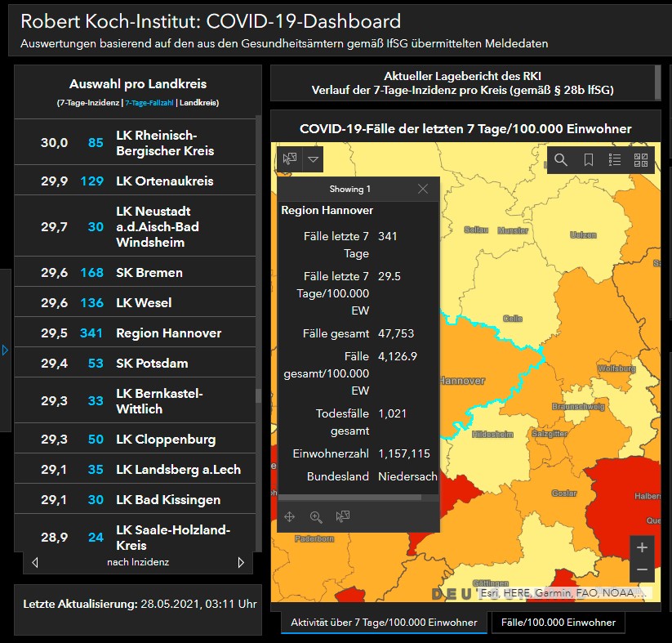672x643 pixels.
Task: Click Celle label on the map
Action: pos(513,319)
